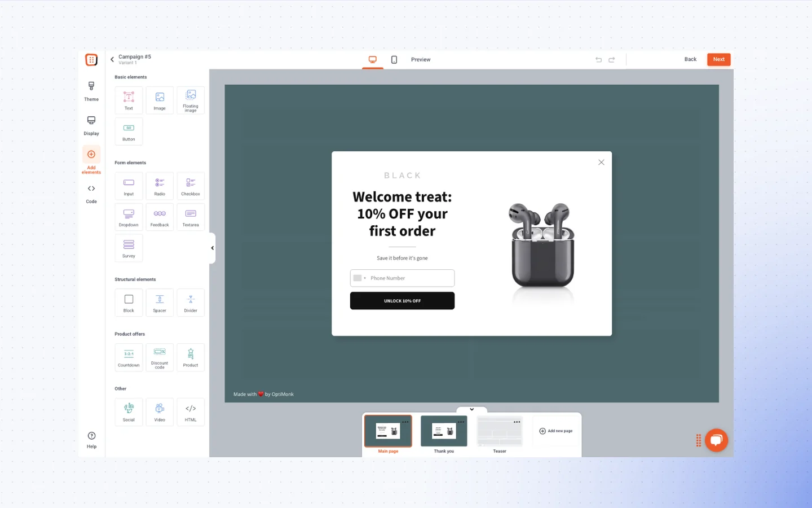Add an Input form element
Screen dimensions: 812x508
click(x=129, y=186)
